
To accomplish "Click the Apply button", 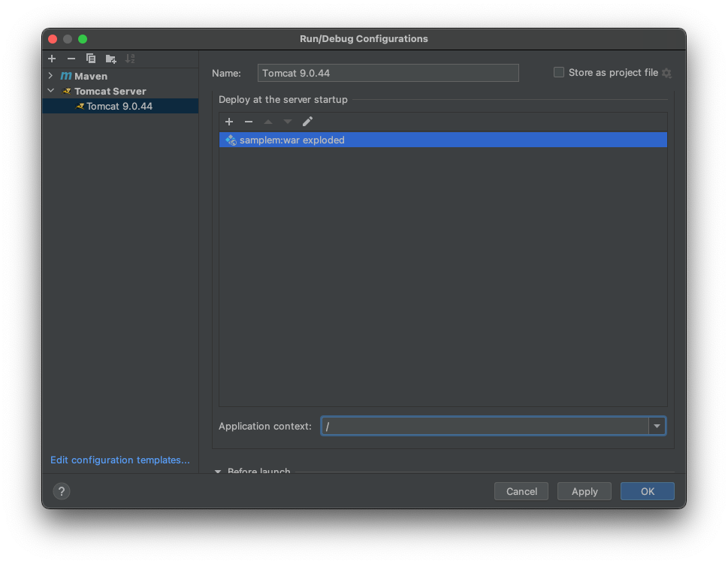I will tap(585, 491).
